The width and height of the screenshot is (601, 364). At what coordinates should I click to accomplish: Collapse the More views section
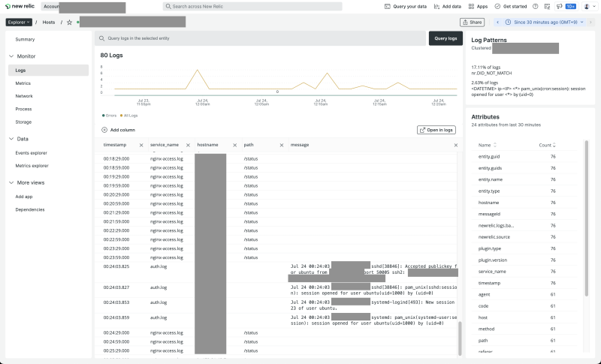pos(11,182)
